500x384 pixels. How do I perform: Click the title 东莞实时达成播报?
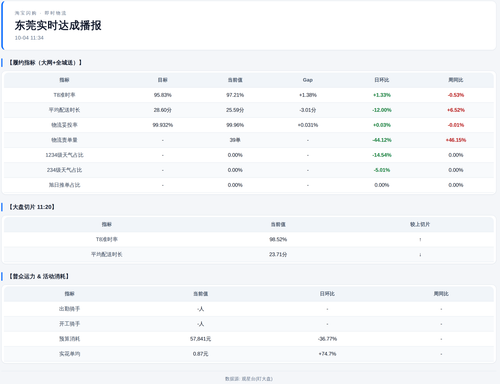pyautogui.click(x=58, y=25)
